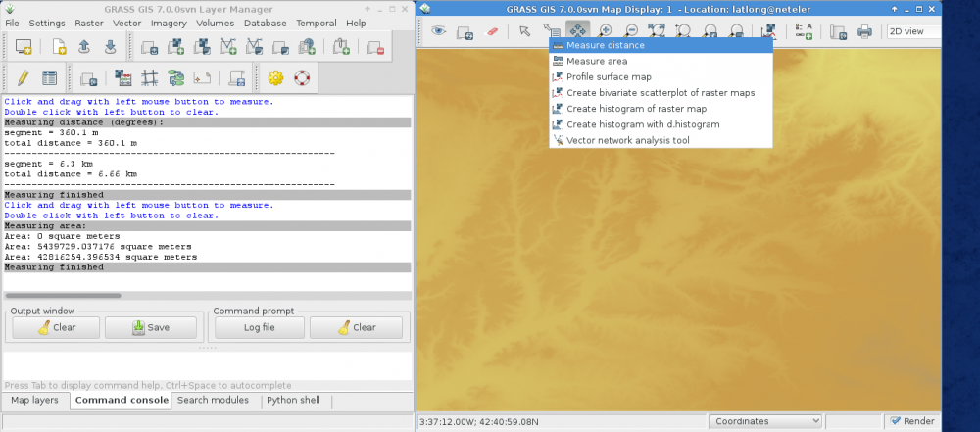Clear the Command prompt

click(x=357, y=327)
